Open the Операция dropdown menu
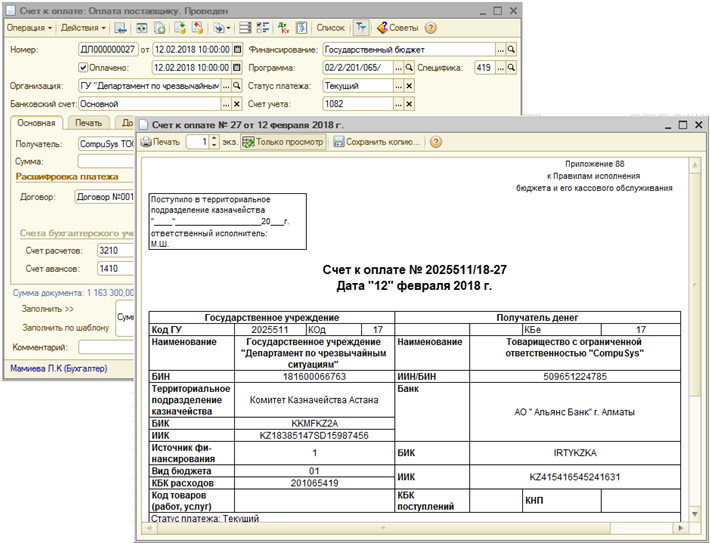 click(30, 28)
